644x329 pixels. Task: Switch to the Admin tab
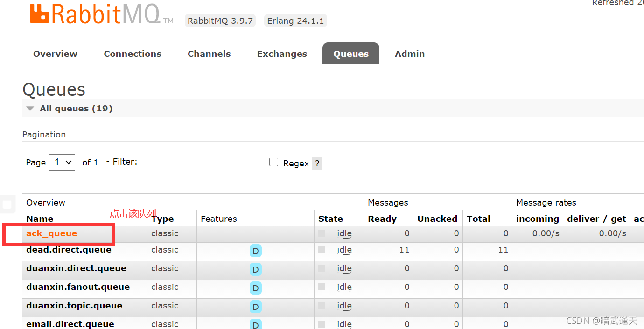410,54
